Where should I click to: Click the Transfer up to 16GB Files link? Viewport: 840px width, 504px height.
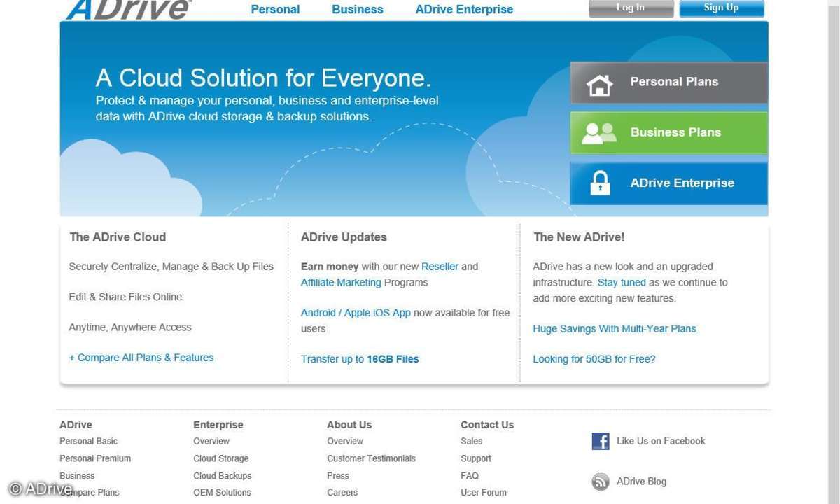[x=360, y=359]
